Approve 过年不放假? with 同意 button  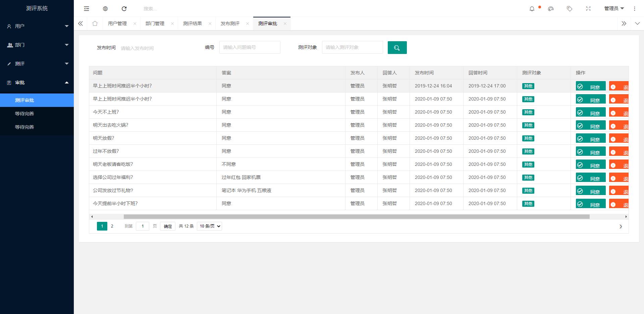pyautogui.click(x=591, y=152)
